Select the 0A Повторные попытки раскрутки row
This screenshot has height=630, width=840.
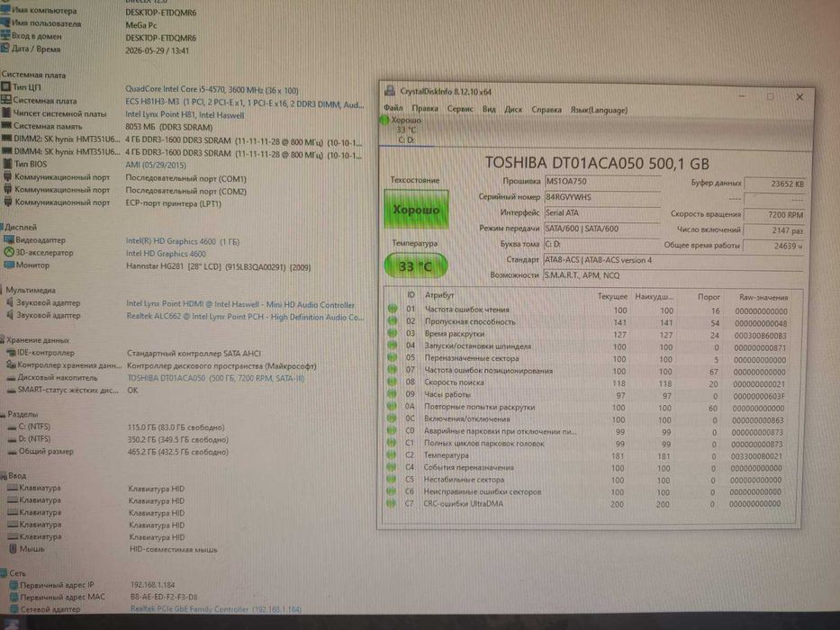point(588,407)
